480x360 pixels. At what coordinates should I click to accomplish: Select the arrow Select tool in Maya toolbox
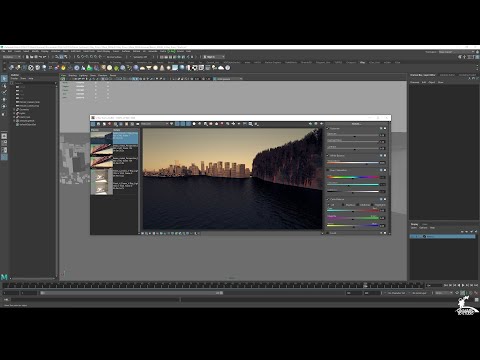tap(4, 79)
